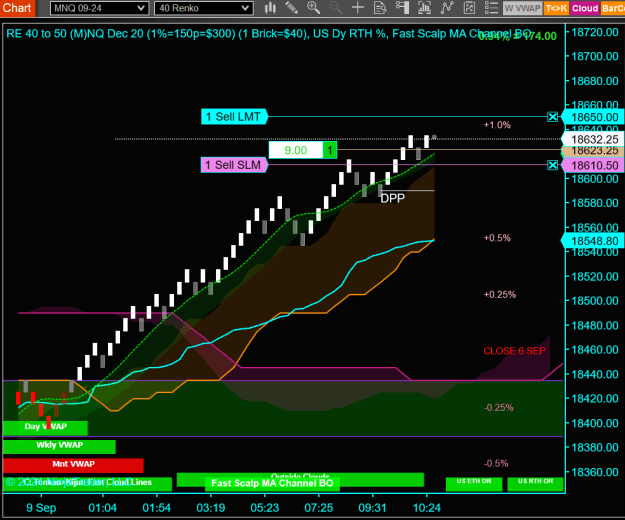Click the 18623.25 entry price marker
This screenshot has height=520, width=625.
[593, 151]
